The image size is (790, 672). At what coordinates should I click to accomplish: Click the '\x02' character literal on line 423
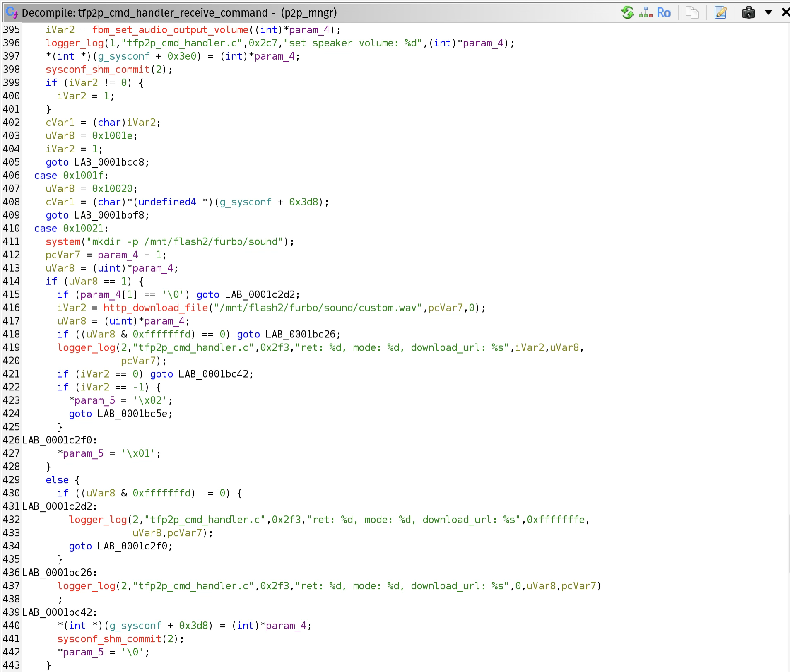click(x=150, y=400)
